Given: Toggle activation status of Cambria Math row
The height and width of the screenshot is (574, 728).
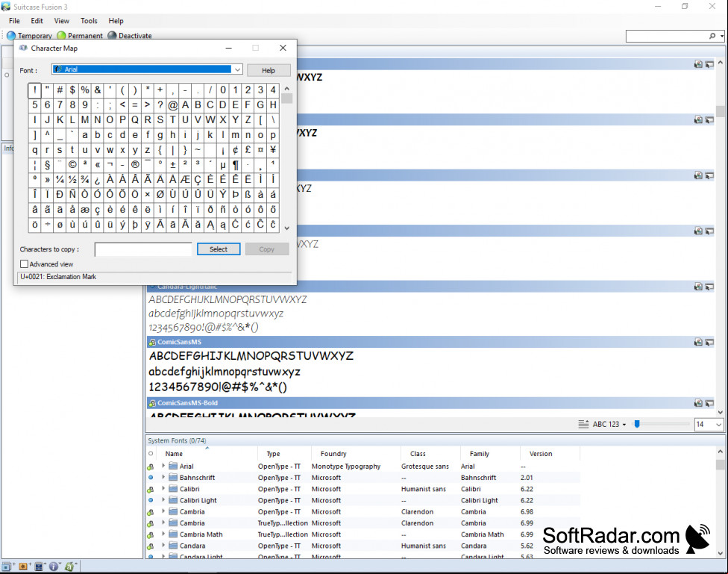Looking at the screenshot, I should click(x=151, y=535).
